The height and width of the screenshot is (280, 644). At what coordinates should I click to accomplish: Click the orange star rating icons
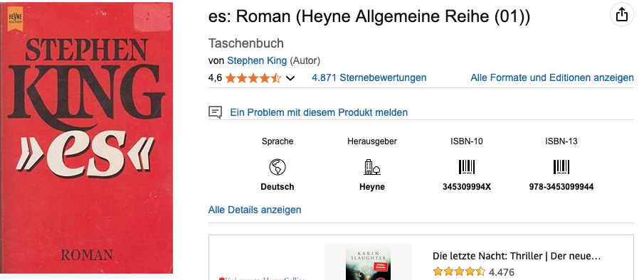coord(253,78)
